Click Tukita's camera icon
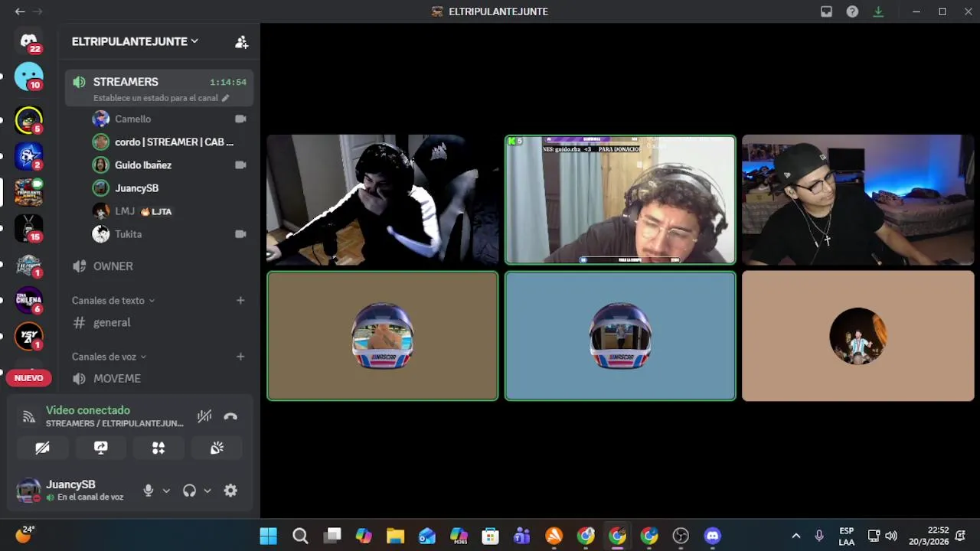Image resolution: width=980 pixels, height=551 pixels. [240, 234]
